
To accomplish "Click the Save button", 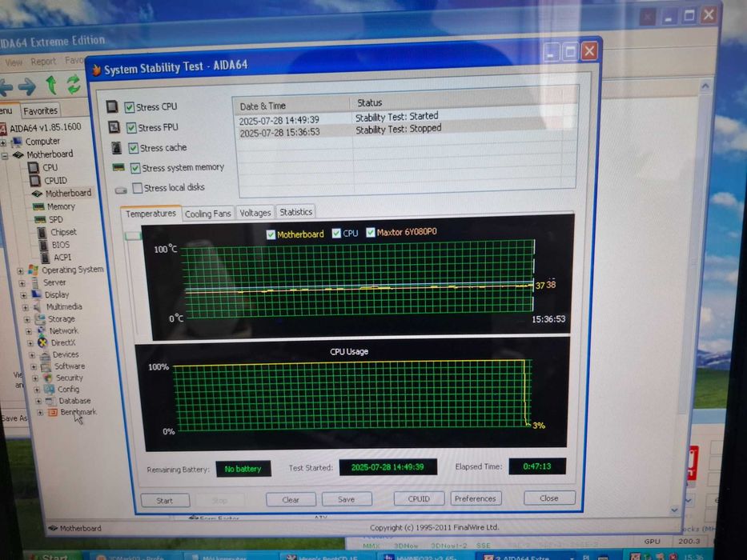I will 347,499.
